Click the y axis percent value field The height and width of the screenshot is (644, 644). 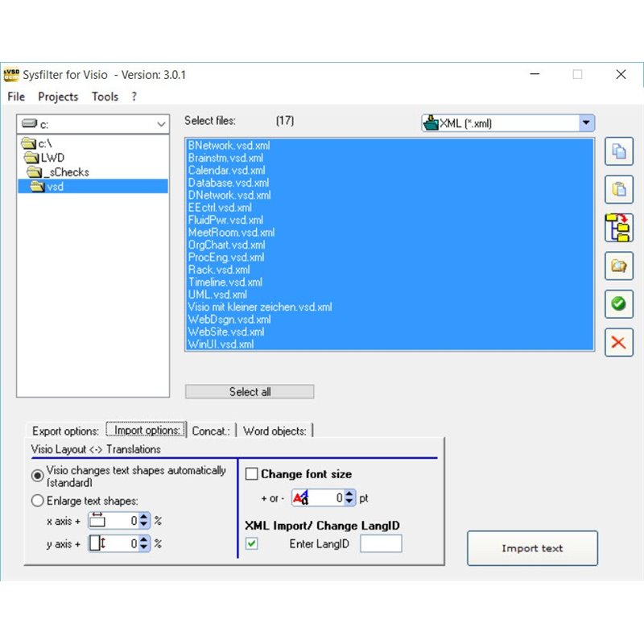(x=122, y=543)
